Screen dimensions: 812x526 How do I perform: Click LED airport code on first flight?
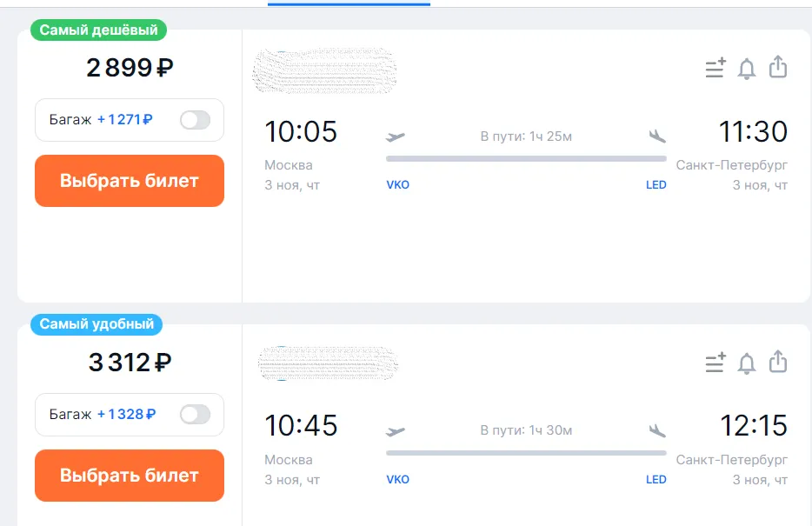click(656, 185)
